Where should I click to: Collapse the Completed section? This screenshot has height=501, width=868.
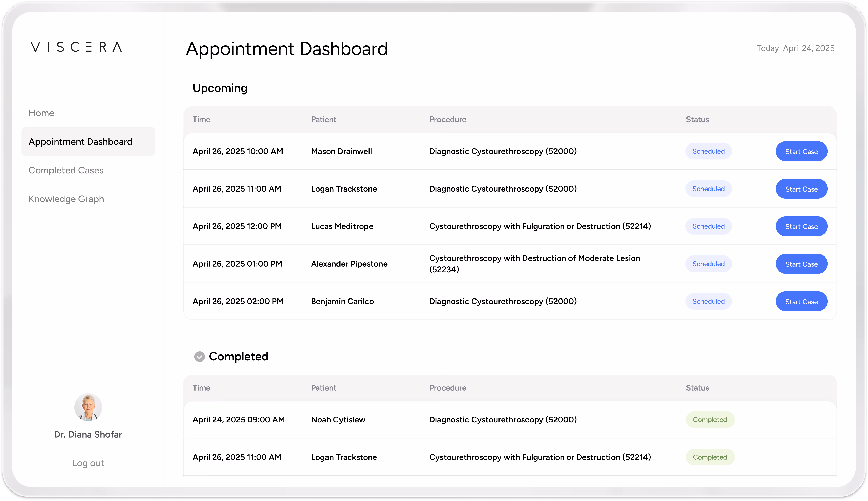(200, 357)
